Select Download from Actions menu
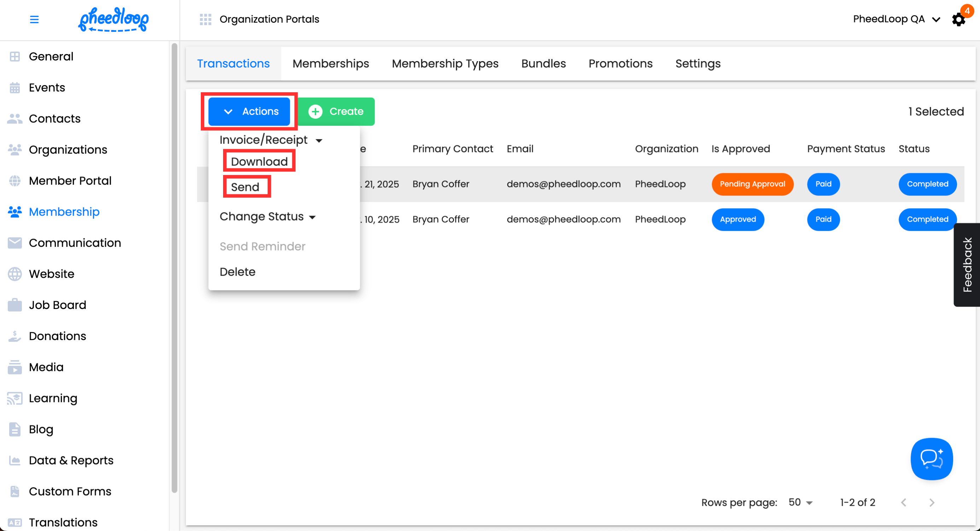 coord(259,161)
